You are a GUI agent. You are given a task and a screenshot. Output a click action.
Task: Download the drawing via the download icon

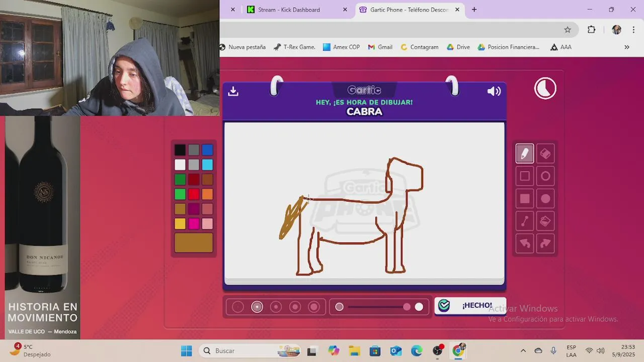click(233, 91)
